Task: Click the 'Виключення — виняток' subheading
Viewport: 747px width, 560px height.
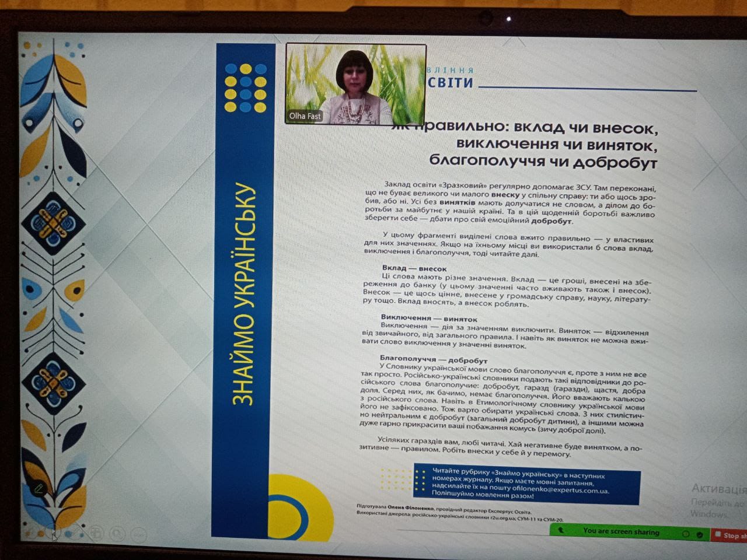Action: coord(428,318)
